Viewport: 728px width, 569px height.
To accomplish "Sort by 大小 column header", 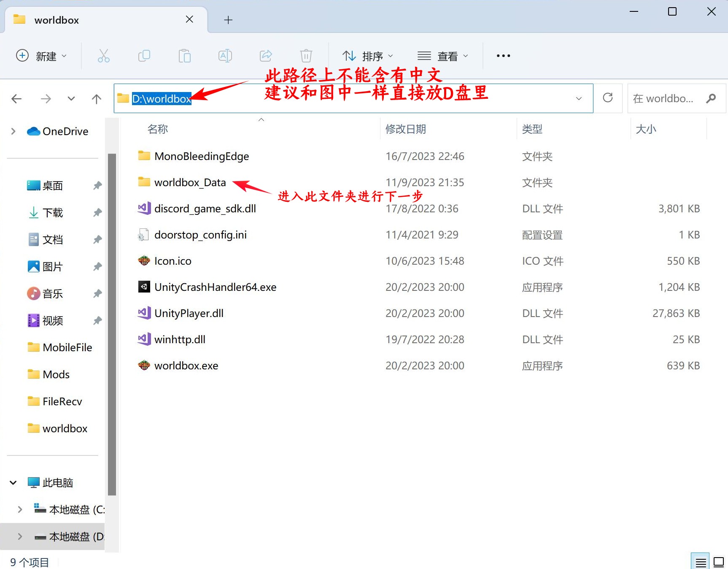I will pyautogui.click(x=646, y=129).
